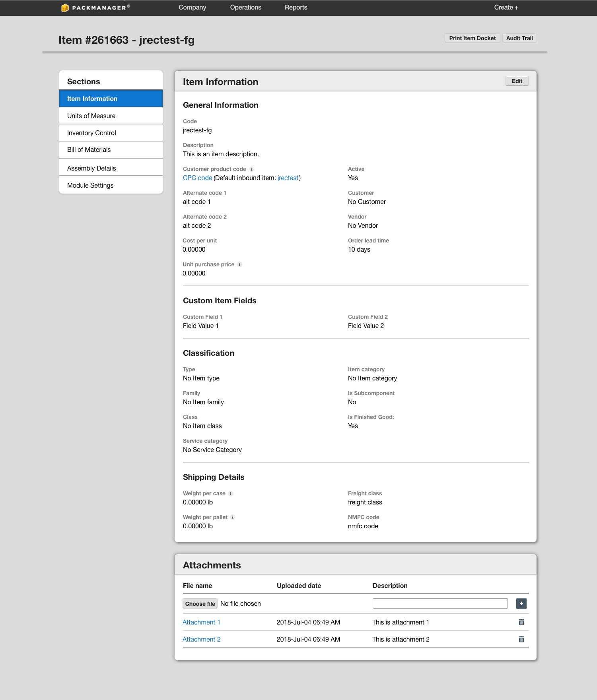Select the Item Information section
Screen dimensions: 597x700
coord(111,99)
